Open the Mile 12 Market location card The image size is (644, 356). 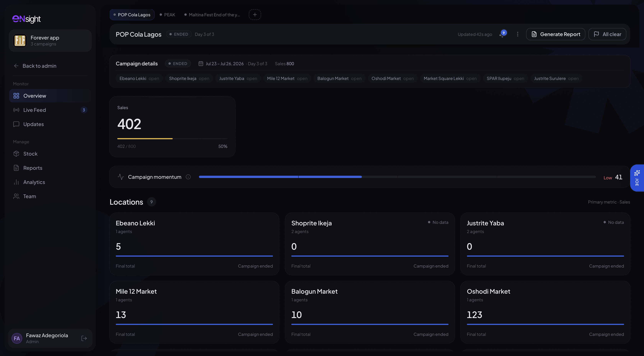[194, 312]
